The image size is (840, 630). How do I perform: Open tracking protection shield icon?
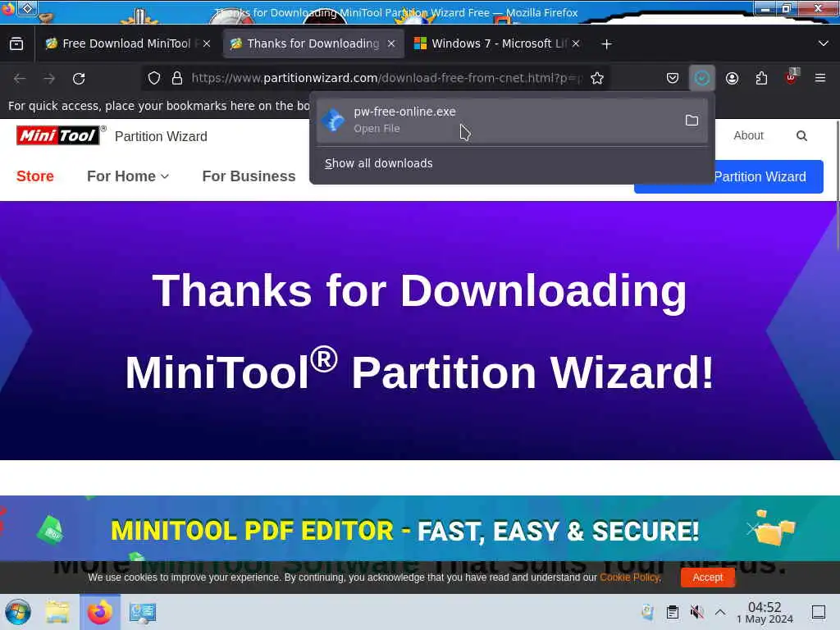(x=154, y=78)
